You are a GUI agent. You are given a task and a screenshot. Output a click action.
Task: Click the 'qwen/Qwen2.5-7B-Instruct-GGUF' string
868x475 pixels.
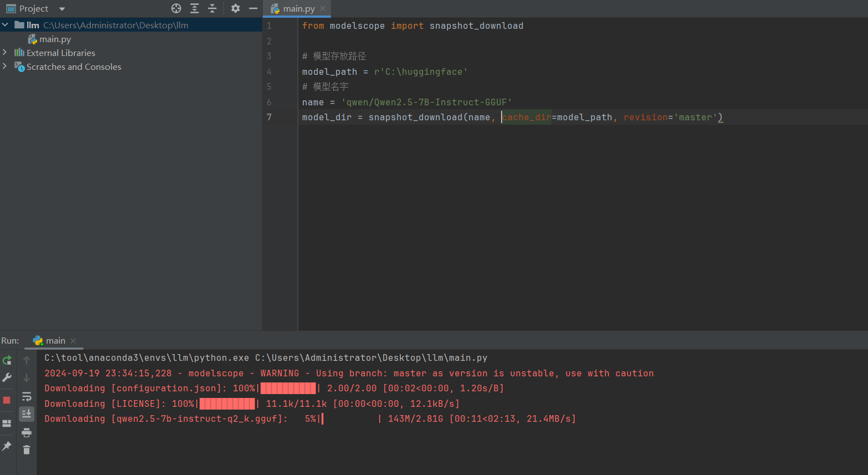[x=426, y=102]
